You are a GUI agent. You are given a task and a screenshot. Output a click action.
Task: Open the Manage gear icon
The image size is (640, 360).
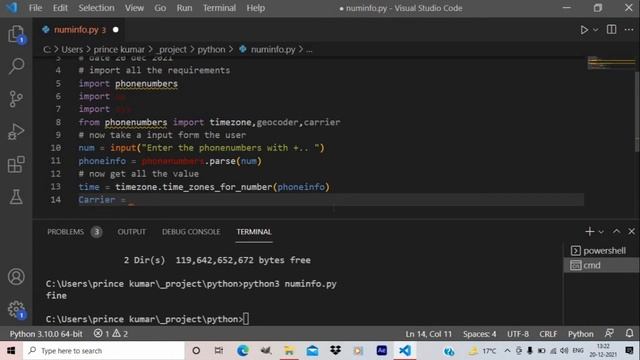coord(16,309)
